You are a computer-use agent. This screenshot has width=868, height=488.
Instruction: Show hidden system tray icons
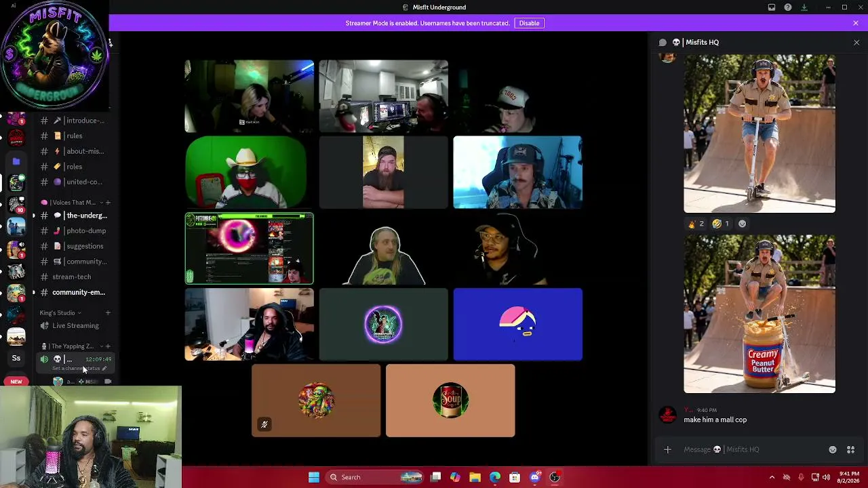pyautogui.click(x=772, y=477)
